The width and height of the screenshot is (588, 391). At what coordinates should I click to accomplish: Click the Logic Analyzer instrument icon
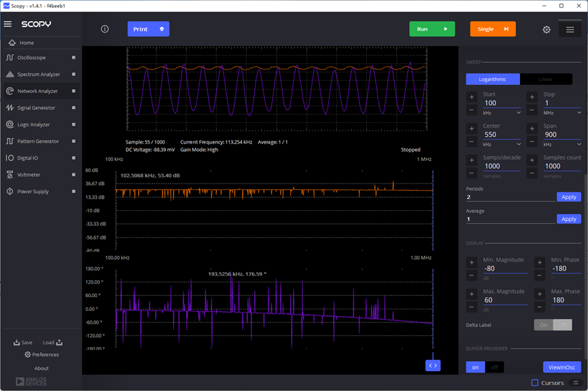click(10, 124)
